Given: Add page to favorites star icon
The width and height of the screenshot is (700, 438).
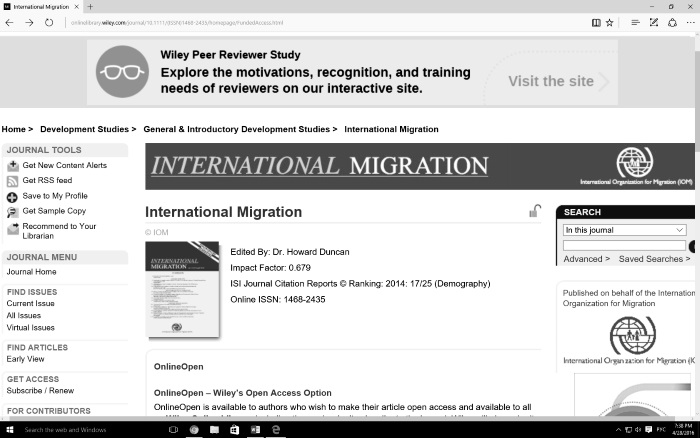Looking at the screenshot, I should tap(609, 23).
